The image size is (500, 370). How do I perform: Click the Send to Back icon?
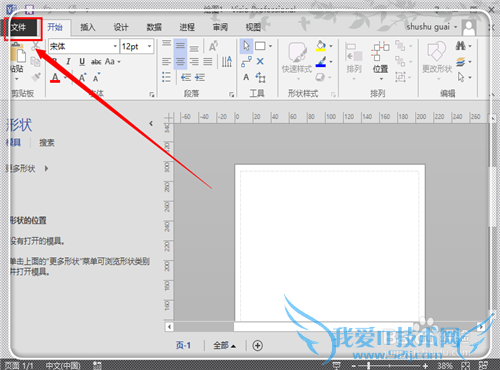(400, 61)
